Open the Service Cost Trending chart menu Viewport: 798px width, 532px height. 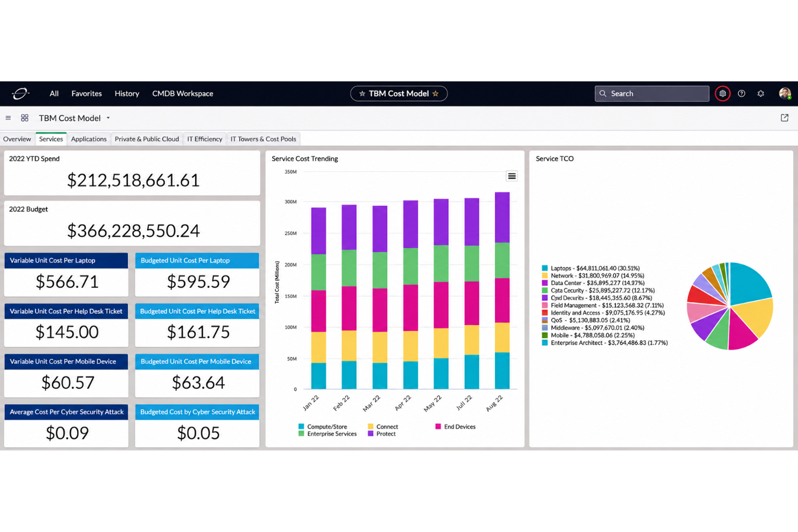point(512,176)
